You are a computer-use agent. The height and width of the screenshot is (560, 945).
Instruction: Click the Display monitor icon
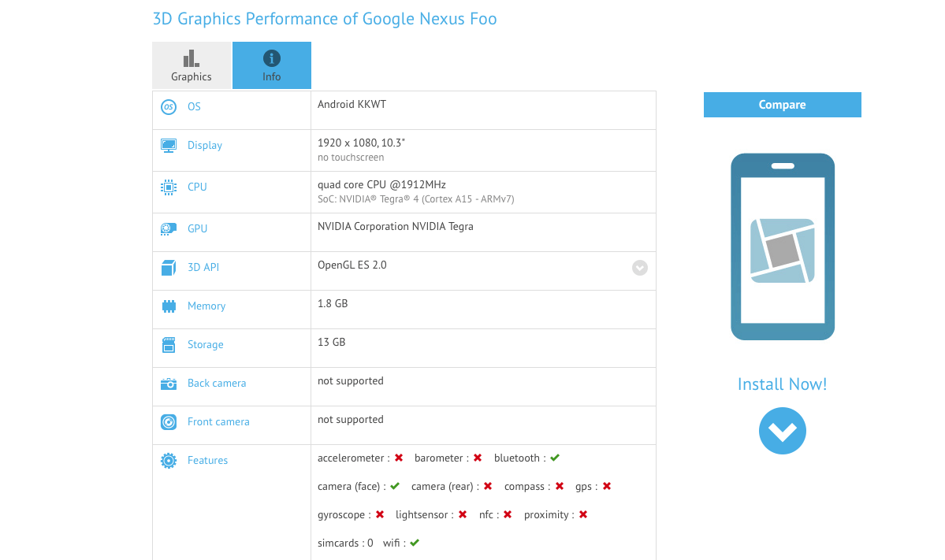pyautogui.click(x=168, y=146)
